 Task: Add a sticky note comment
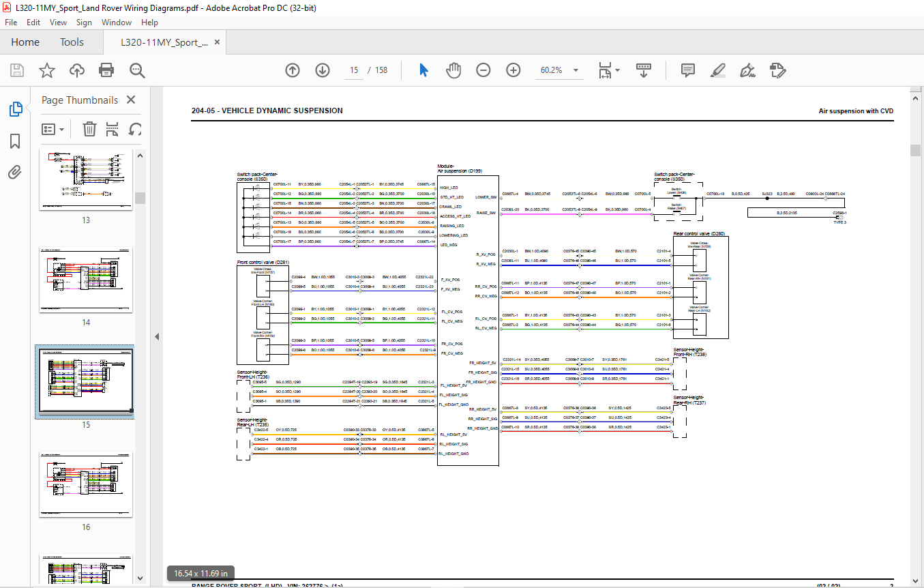tap(687, 70)
